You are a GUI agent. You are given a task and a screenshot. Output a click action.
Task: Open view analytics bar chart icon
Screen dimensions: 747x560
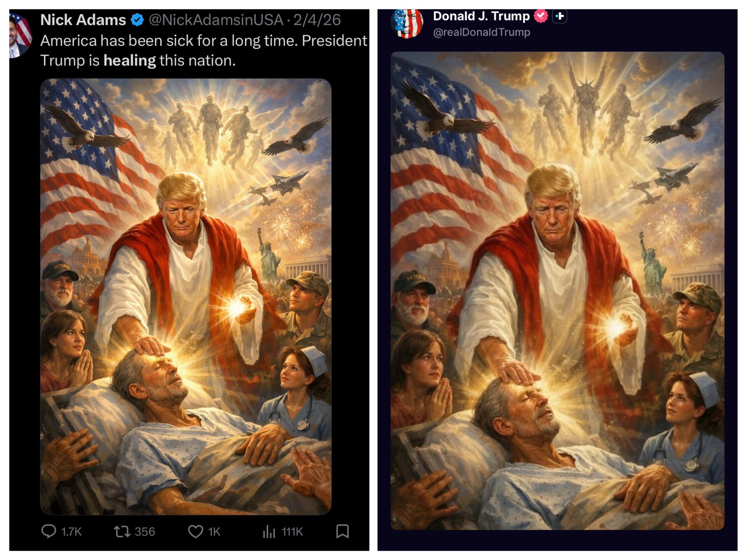tap(269, 531)
